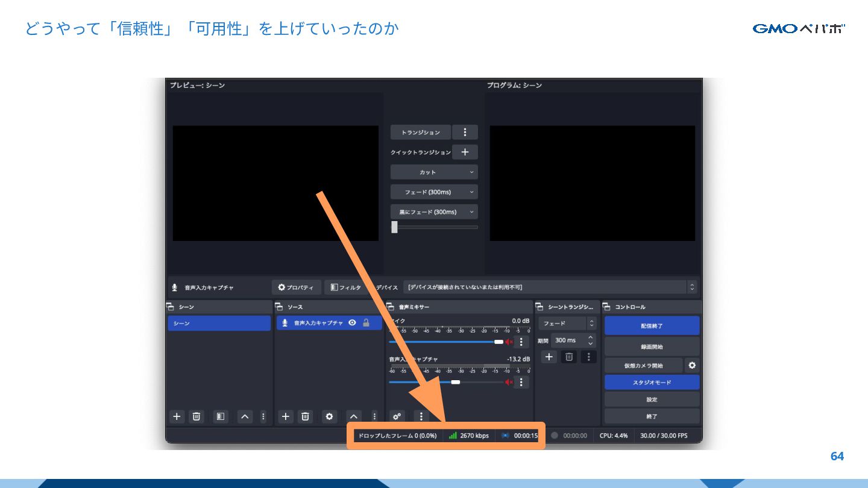Expand the フェード (300ms) quick transition dropdown

(x=433, y=192)
